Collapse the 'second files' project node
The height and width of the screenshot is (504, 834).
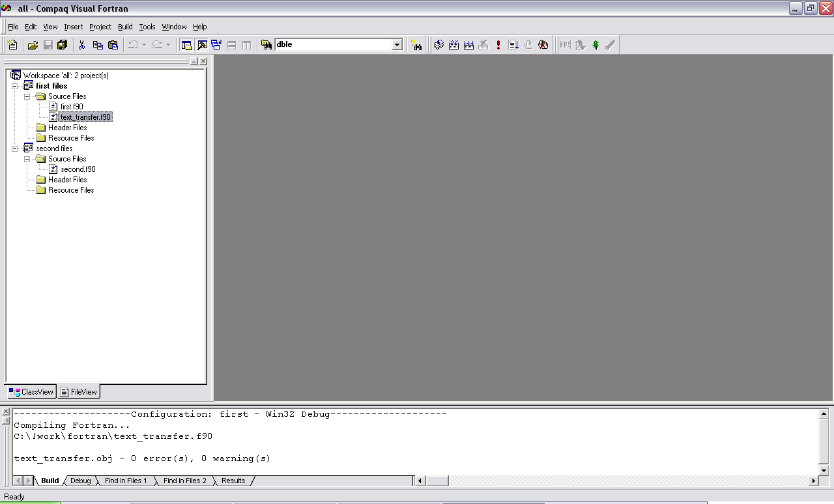(15, 148)
